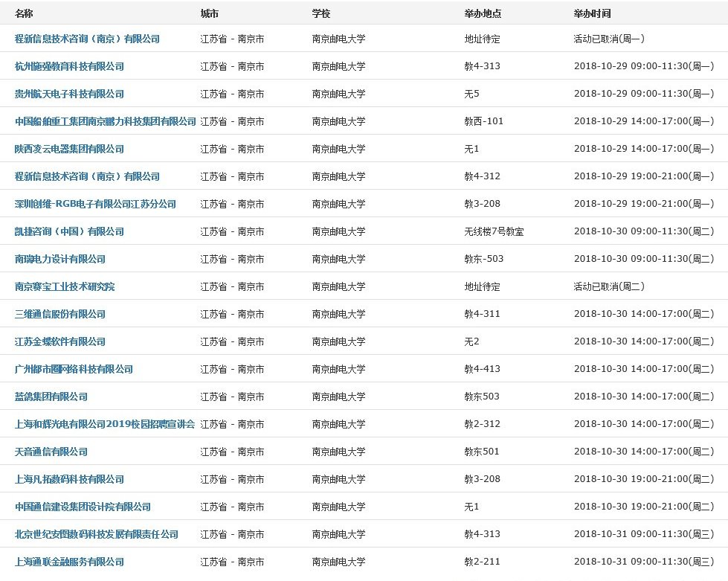View 凯捷咨询（中国）有限公司 details
Viewport: 728px width, 581px height.
[69, 231]
